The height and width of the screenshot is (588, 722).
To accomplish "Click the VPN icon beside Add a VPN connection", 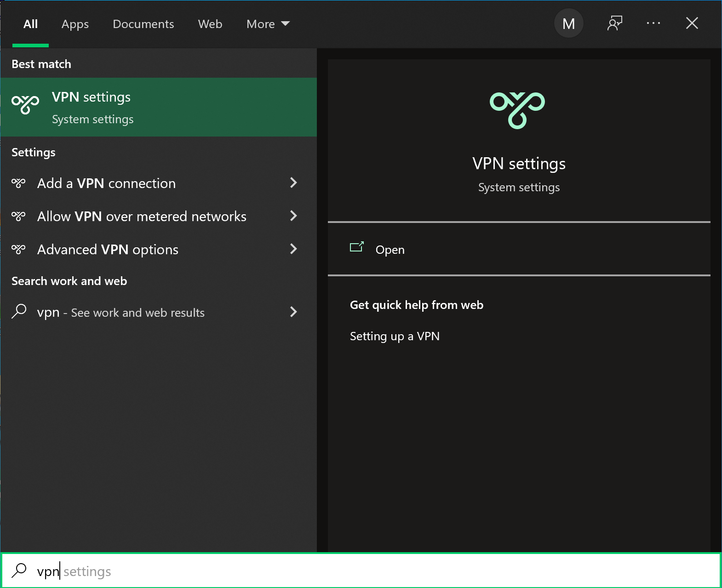I will coord(18,183).
